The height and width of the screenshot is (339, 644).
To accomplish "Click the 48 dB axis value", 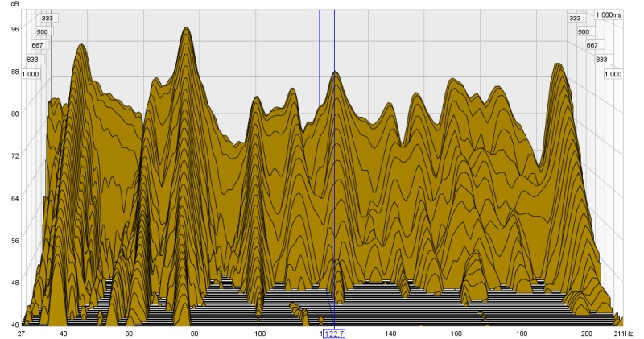I will coord(15,283).
